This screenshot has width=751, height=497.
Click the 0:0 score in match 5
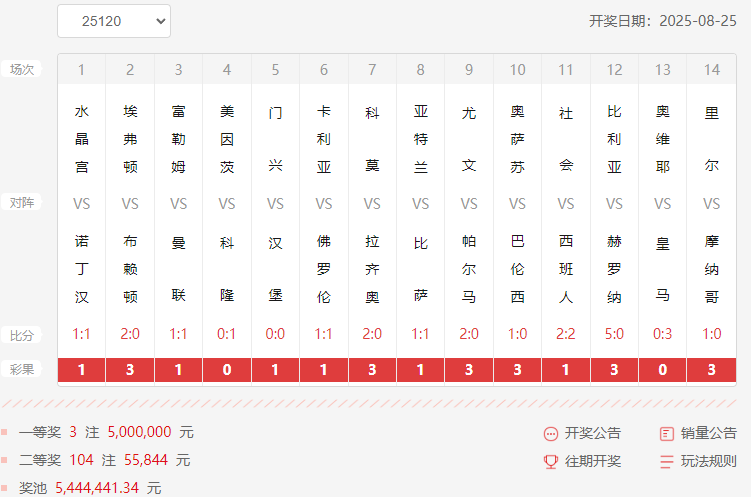275,334
